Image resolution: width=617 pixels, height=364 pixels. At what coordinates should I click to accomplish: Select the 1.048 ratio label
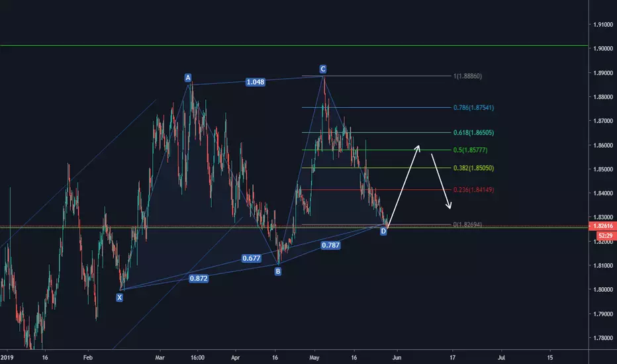[256, 82]
